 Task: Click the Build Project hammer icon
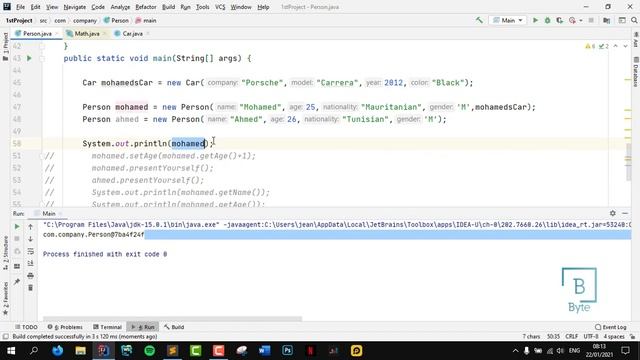479,20
